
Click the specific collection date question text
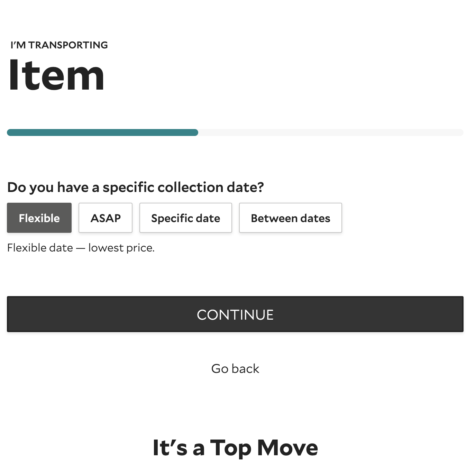tap(135, 187)
